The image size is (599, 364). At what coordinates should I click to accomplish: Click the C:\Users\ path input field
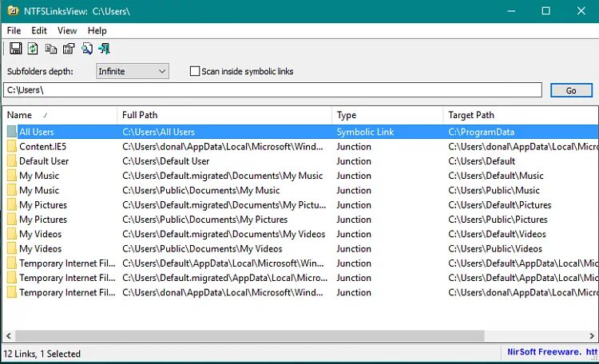pos(272,90)
